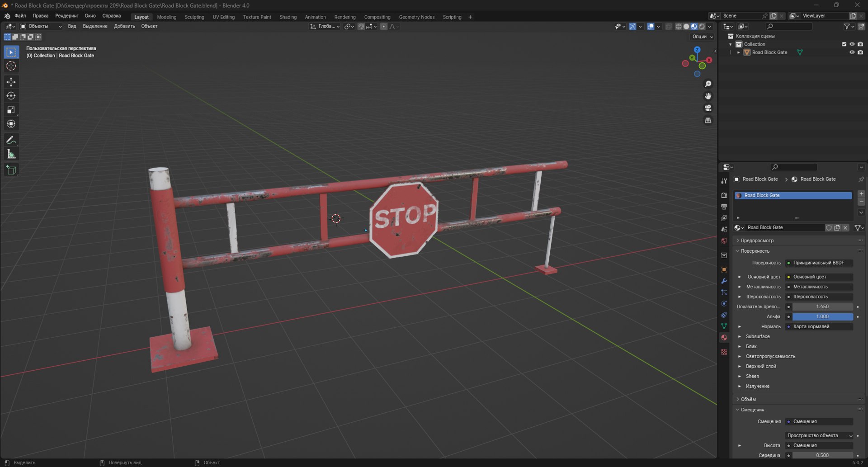Switch to the Modeling workspace tab
The height and width of the screenshot is (467, 868).
167,17
